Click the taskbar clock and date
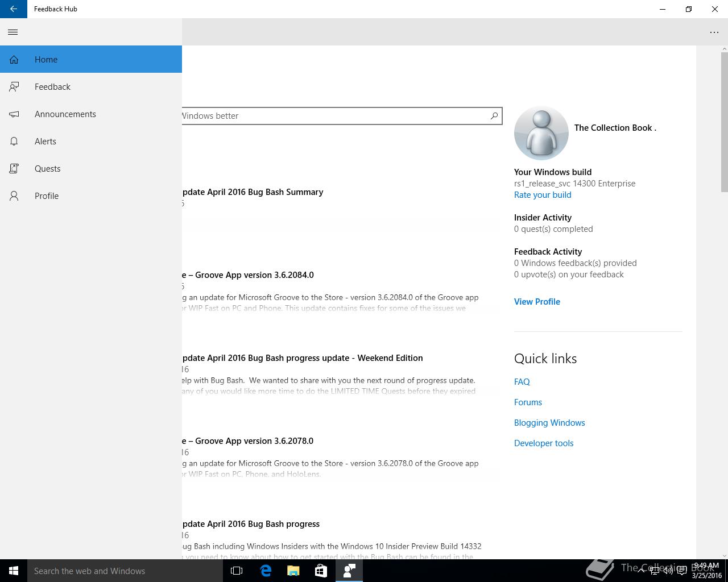The image size is (728, 582). point(706,571)
